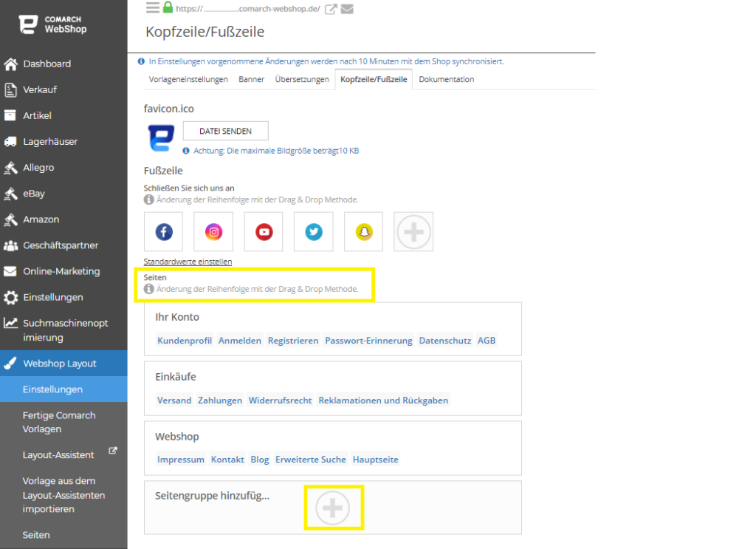This screenshot has width=756, height=549.
Task: Click the Impressum page link
Action: point(181,460)
